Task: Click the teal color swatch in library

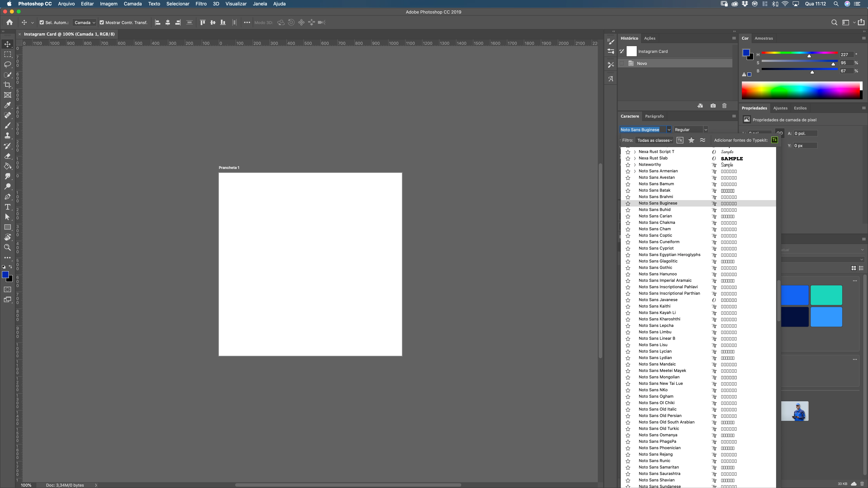Action: point(826,295)
